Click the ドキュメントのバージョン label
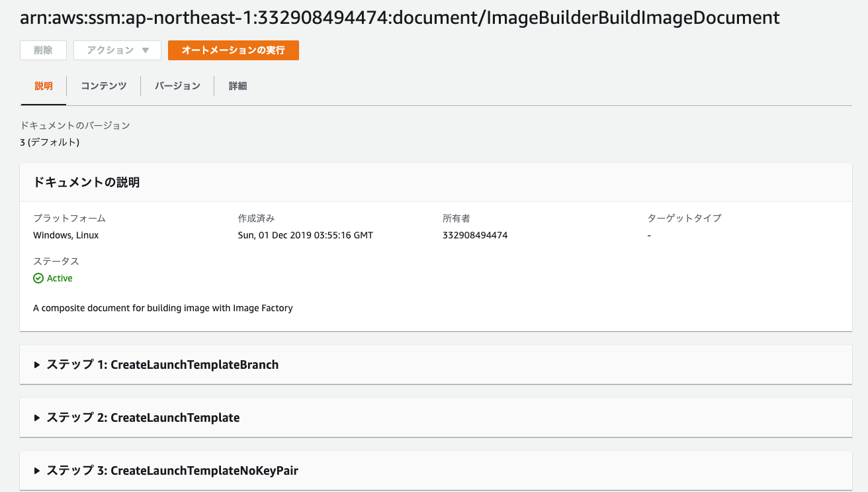This screenshot has width=868, height=492. click(x=75, y=125)
